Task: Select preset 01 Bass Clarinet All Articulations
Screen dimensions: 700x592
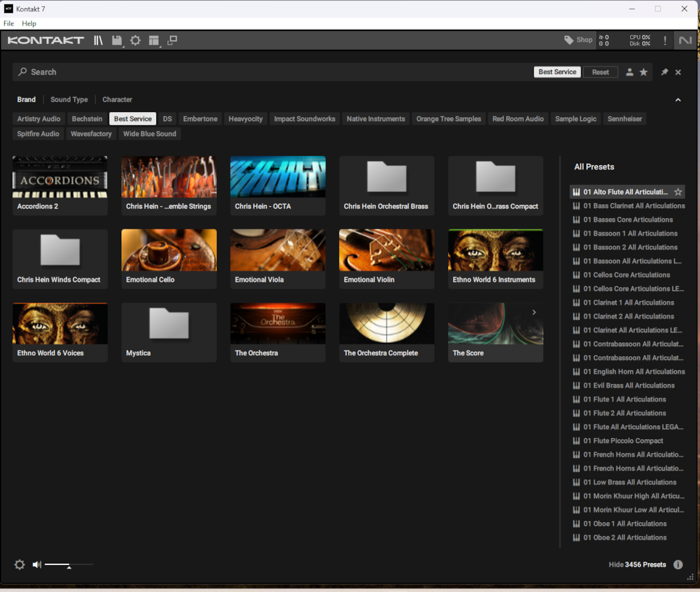Action: tap(628, 206)
